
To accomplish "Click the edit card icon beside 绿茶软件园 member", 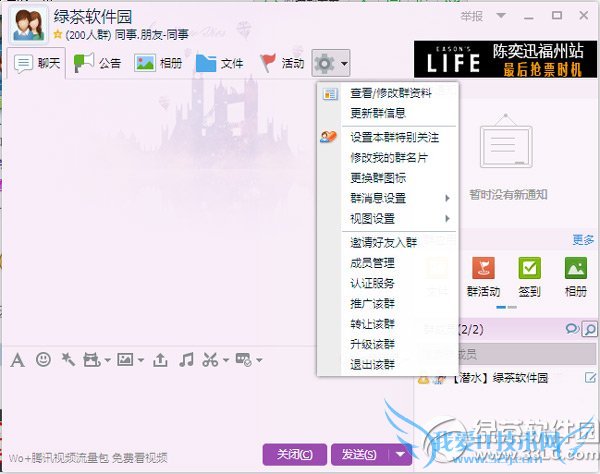I will pos(590,378).
